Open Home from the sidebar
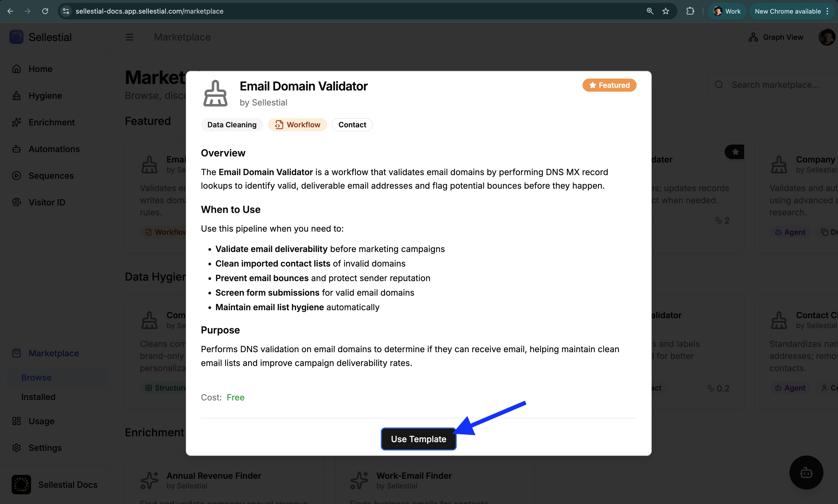 (40, 69)
